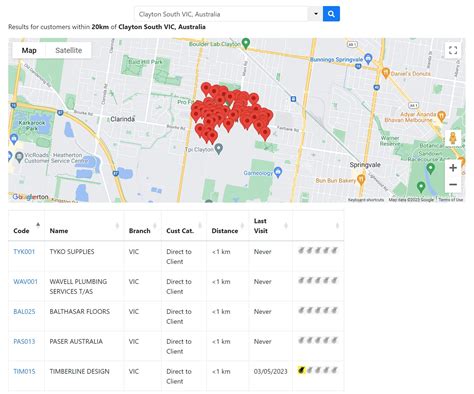Image resolution: width=474 pixels, height=394 pixels.
Task: Click the bus stop icon on map
Action: tap(293, 99)
